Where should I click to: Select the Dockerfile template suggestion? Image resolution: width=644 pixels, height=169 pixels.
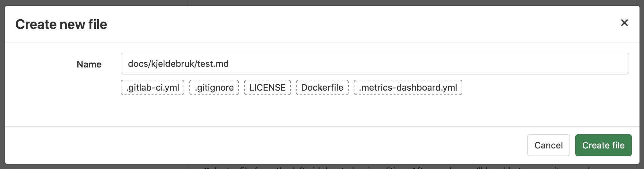pos(322,87)
